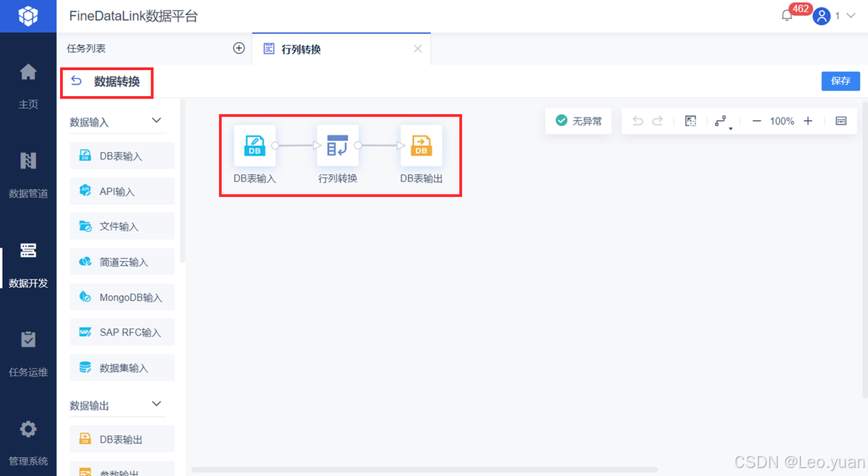Close the 行列转换 tab
The width and height of the screenshot is (868, 476).
tap(417, 49)
